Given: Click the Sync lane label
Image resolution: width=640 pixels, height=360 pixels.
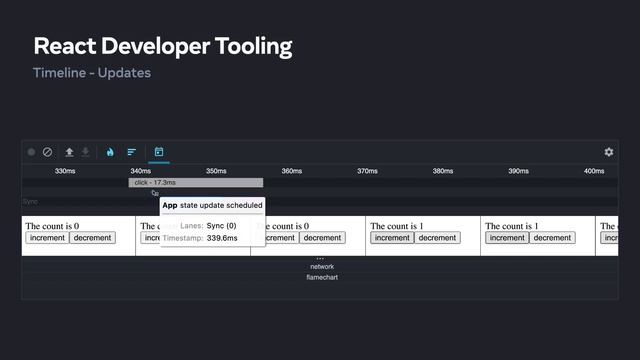Looking at the screenshot, I should tap(30, 202).
